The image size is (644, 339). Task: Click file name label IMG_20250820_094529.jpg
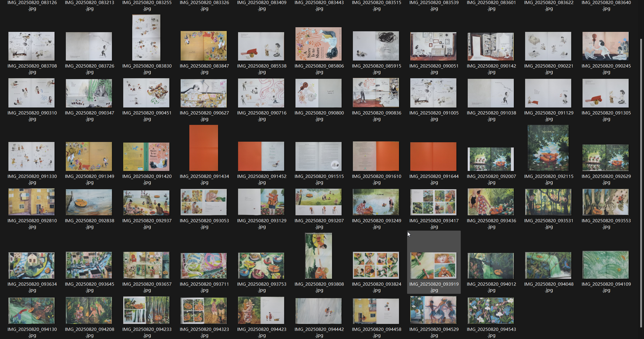click(434, 332)
